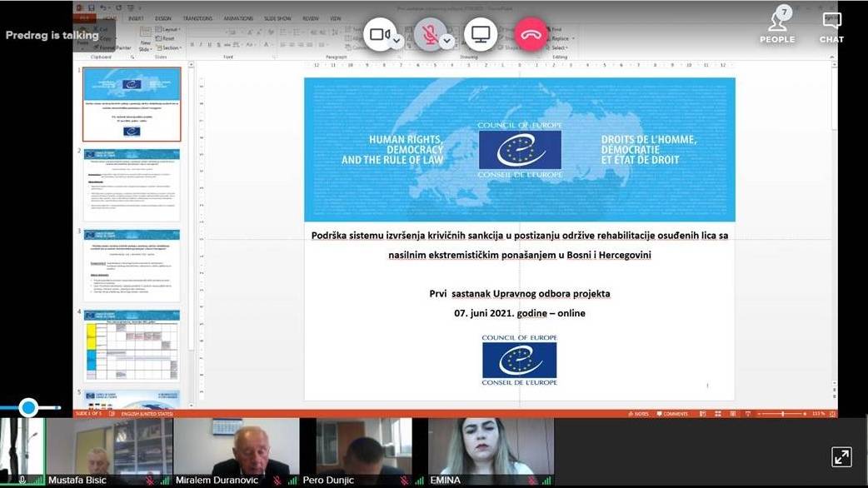Open the Select dropdown in Editing group

559,48
